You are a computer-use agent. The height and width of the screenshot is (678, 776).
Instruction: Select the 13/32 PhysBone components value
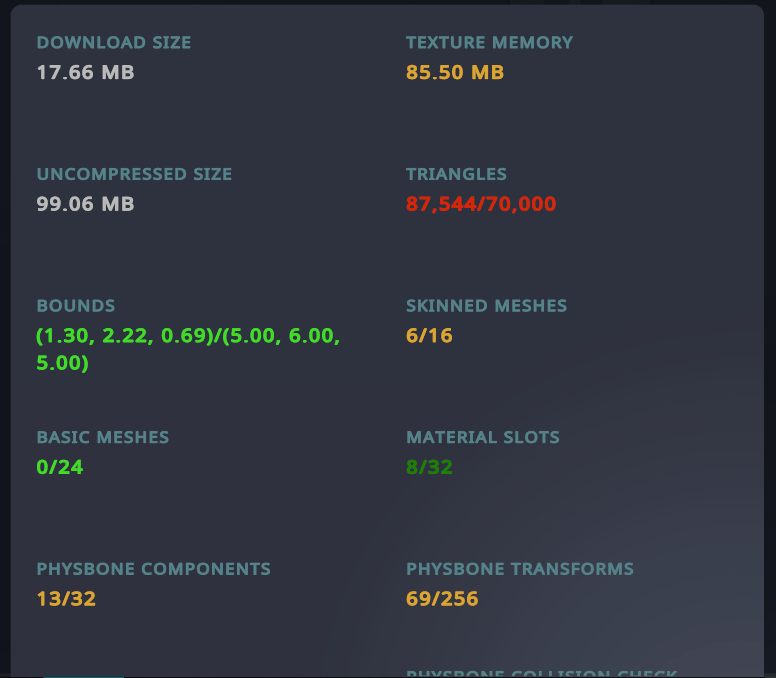coord(66,599)
